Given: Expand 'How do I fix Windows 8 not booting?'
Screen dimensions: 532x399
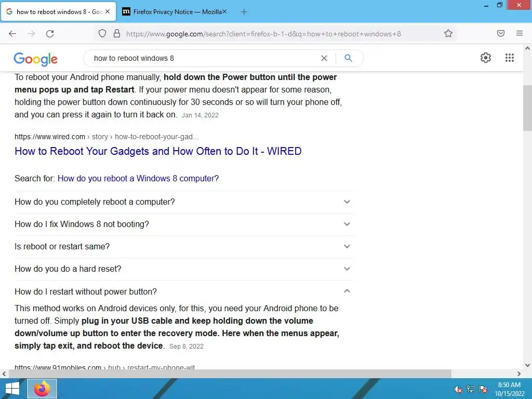Looking at the screenshot, I should (184, 224).
